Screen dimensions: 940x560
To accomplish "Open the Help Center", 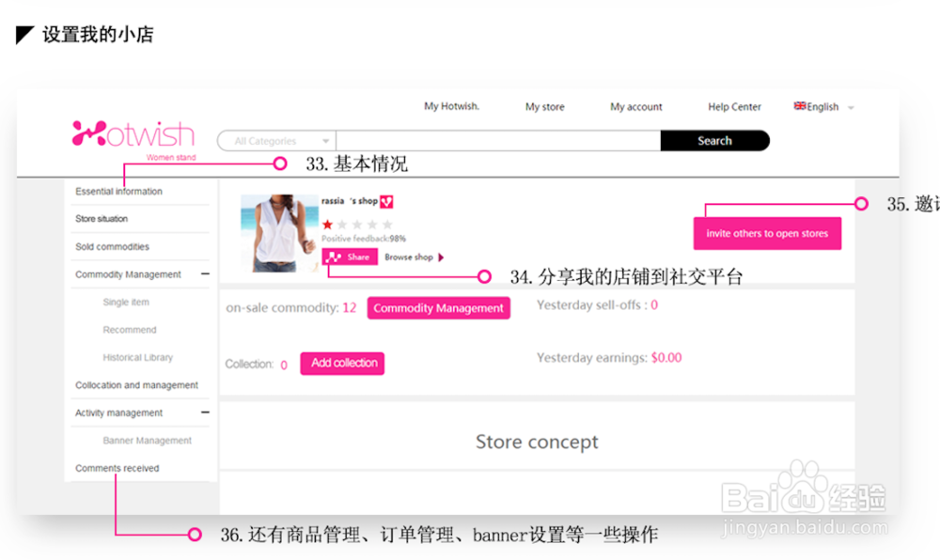I will point(734,106).
